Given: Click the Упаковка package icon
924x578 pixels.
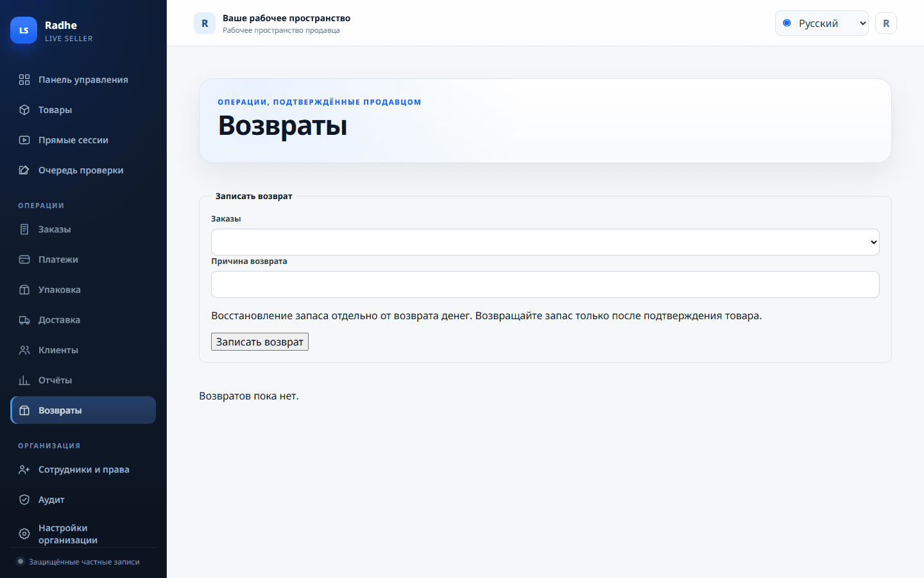Looking at the screenshot, I should pyautogui.click(x=24, y=290).
